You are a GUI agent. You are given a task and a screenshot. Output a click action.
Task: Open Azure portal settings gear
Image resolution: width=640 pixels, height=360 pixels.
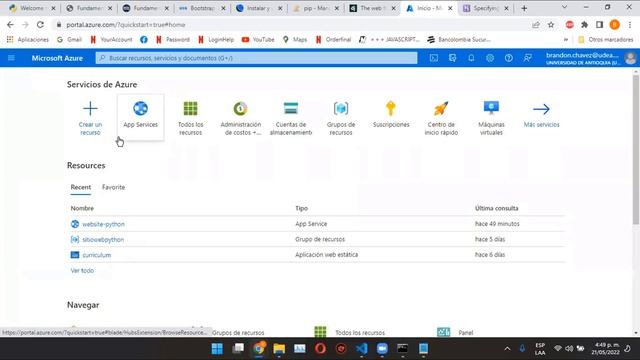490,58
